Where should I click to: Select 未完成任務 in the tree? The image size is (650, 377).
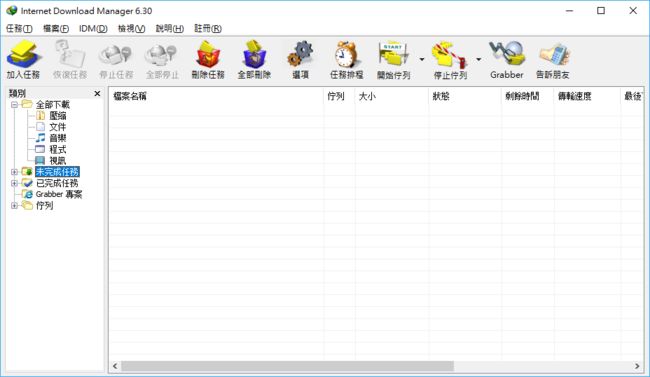coord(57,172)
